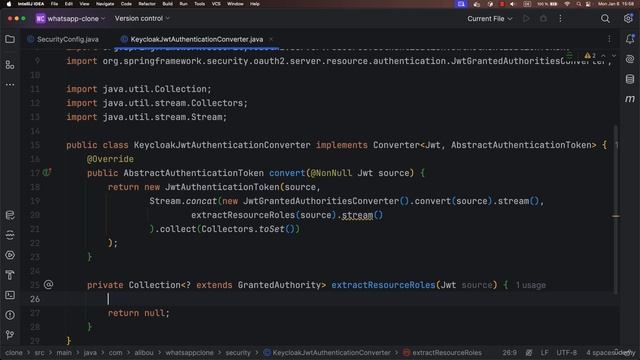
Task: Open the Notifications bell
Action: point(630,39)
